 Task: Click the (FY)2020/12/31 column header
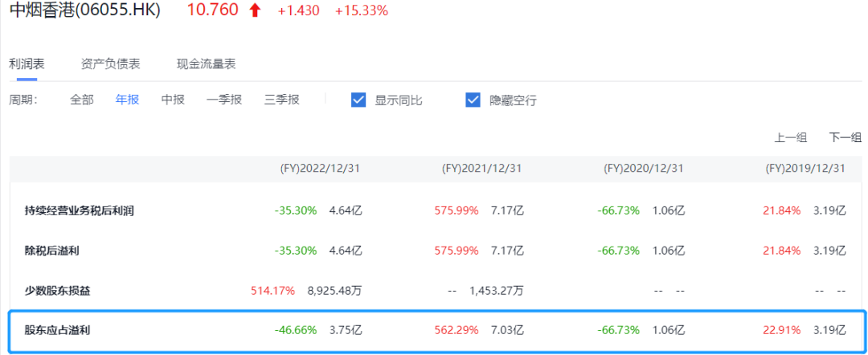pos(643,169)
